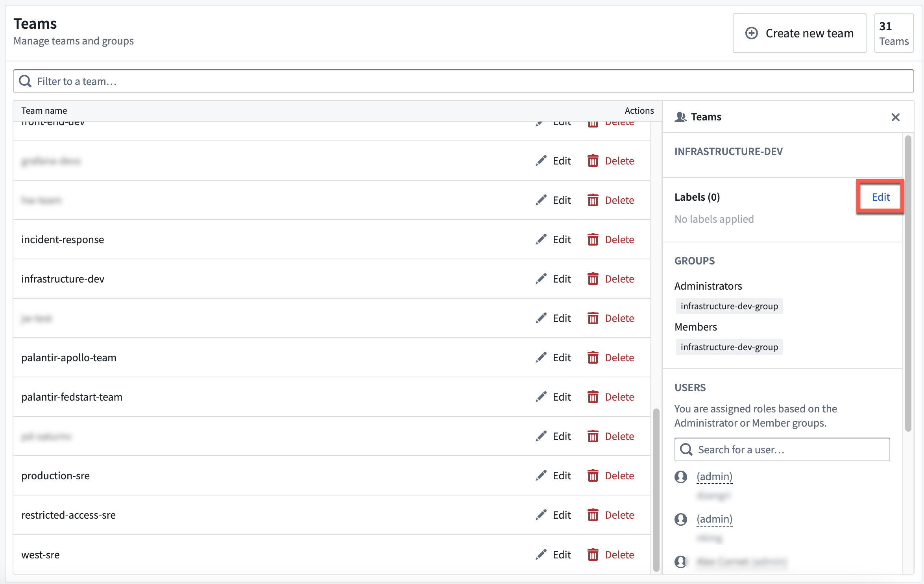The image size is (924, 584).
Task: Click the Members infrastructure-dev-group tag
Action: pyautogui.click(x=729, y=347)
